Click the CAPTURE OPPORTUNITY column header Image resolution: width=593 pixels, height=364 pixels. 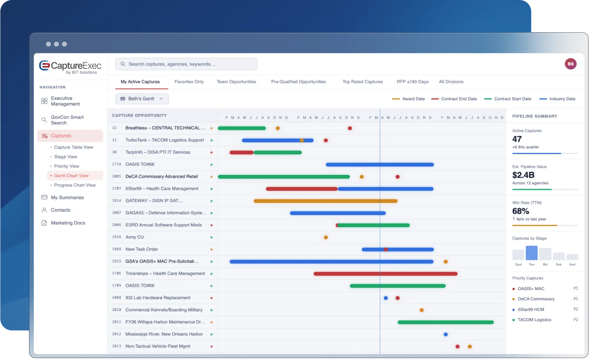pyautogui.click(x=139, y=116)
